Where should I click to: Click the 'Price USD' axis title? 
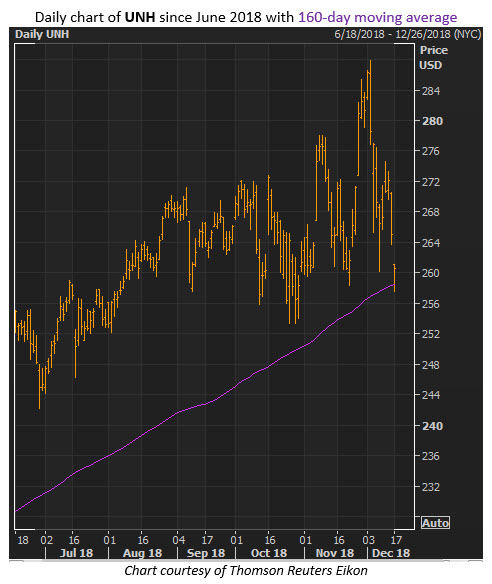(433, 58)
